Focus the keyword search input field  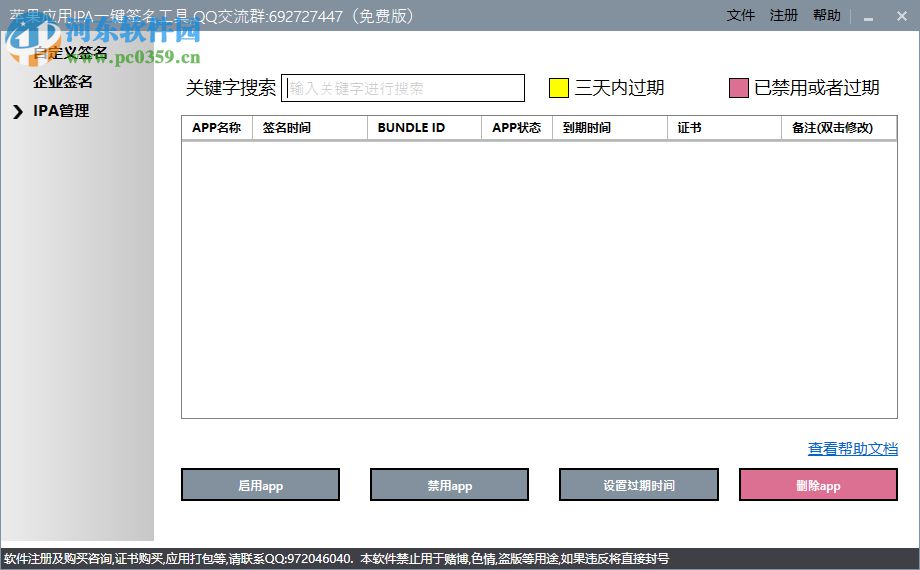point(403,88)
